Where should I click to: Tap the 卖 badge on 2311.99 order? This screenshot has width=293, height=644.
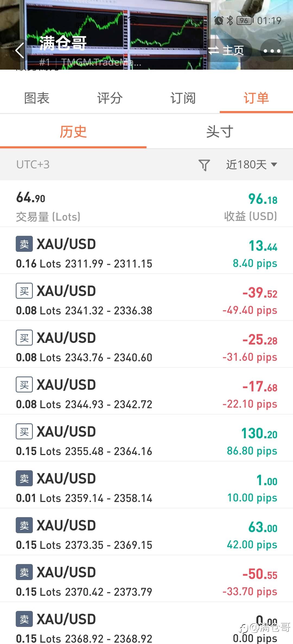tap(24, 244)
